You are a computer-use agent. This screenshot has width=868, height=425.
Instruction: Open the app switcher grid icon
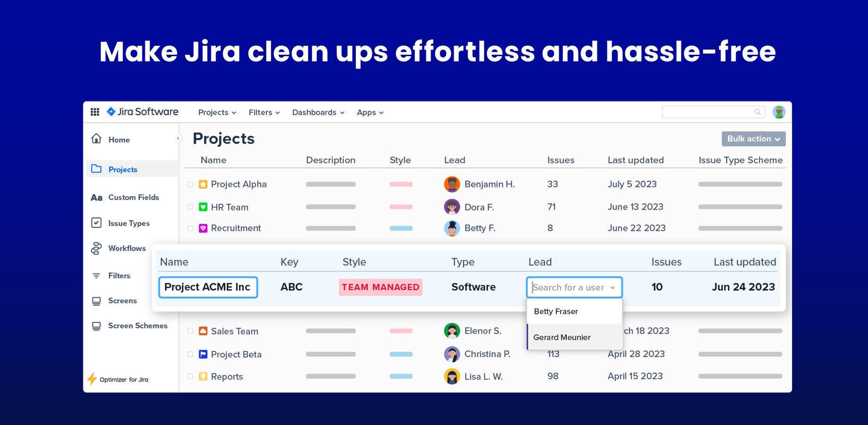pyautogui.click(x=95, y=112)
